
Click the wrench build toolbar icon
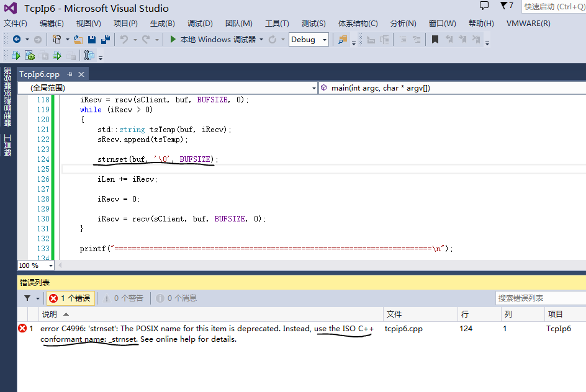[89, 56]
